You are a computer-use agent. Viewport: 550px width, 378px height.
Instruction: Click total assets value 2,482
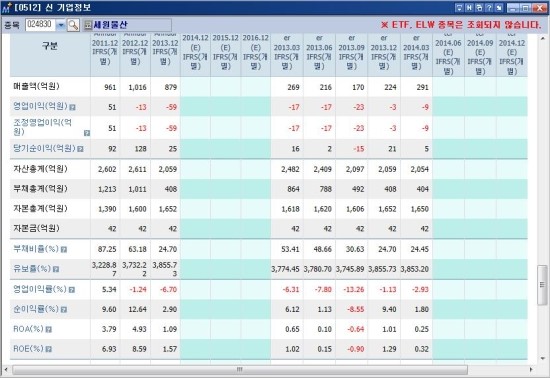pos(290,169)
